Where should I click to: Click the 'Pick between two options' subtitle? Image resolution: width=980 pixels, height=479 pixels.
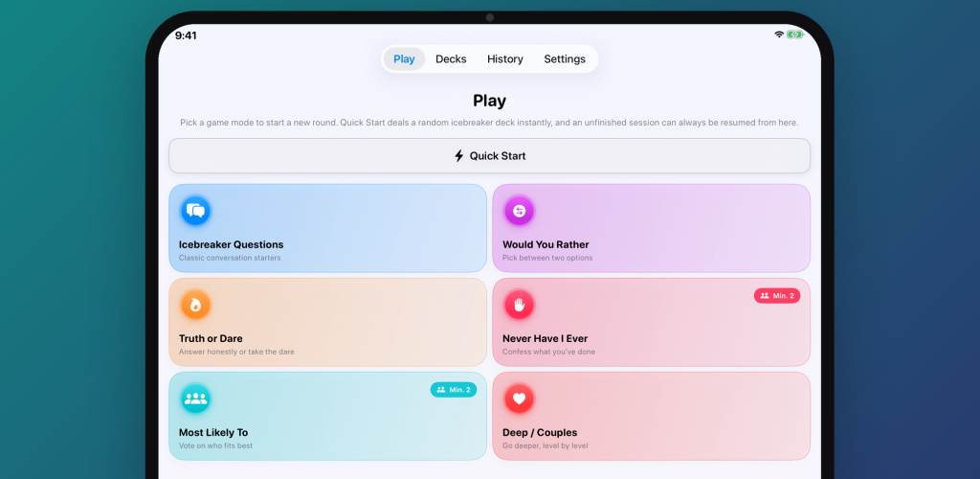(547, 258)
